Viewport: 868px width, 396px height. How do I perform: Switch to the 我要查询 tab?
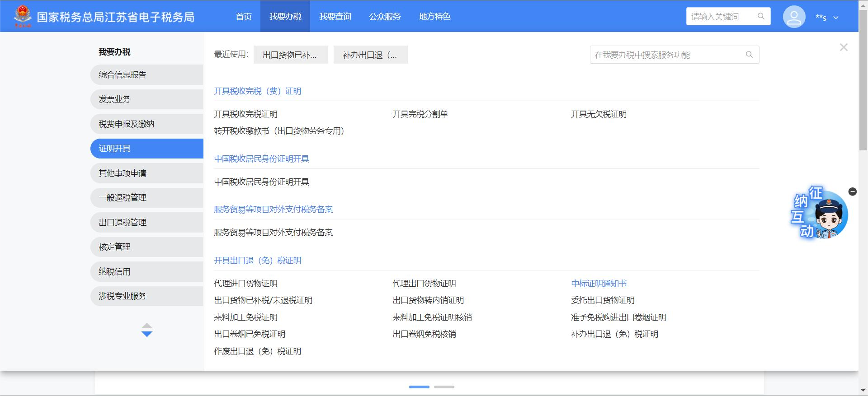point(335,16)
